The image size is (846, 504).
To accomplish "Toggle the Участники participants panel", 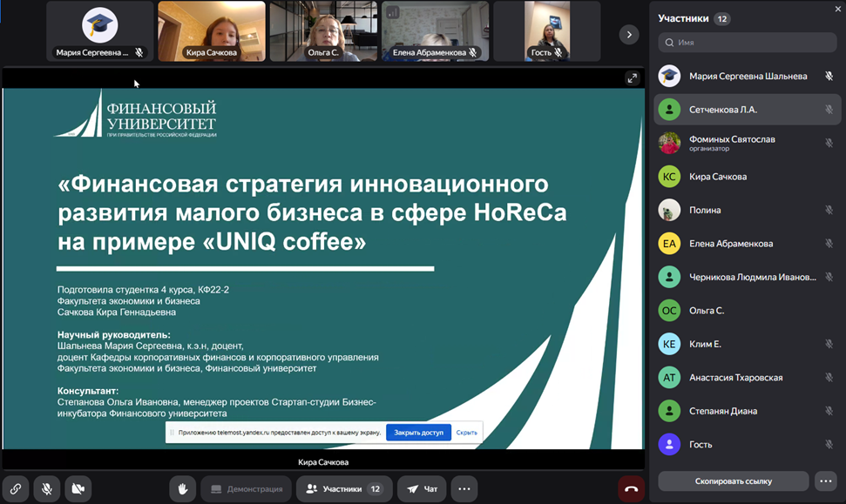I will click(344, 489).
